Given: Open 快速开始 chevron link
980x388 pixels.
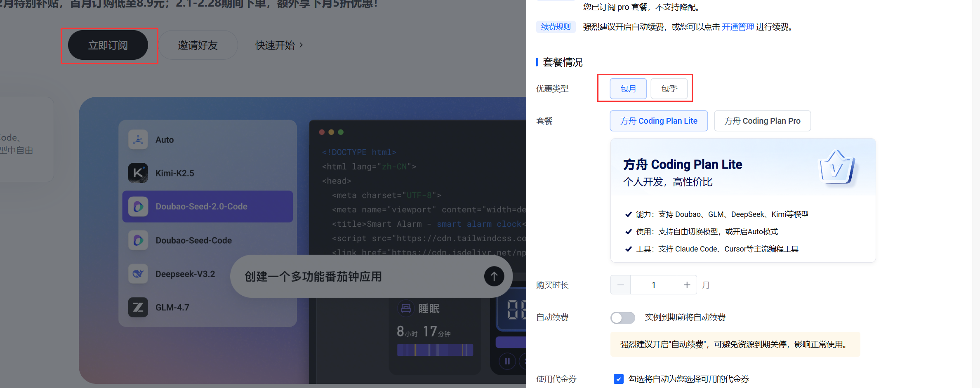Looking at the screenshot, I should pyautogui.click(x=279, y=45).
